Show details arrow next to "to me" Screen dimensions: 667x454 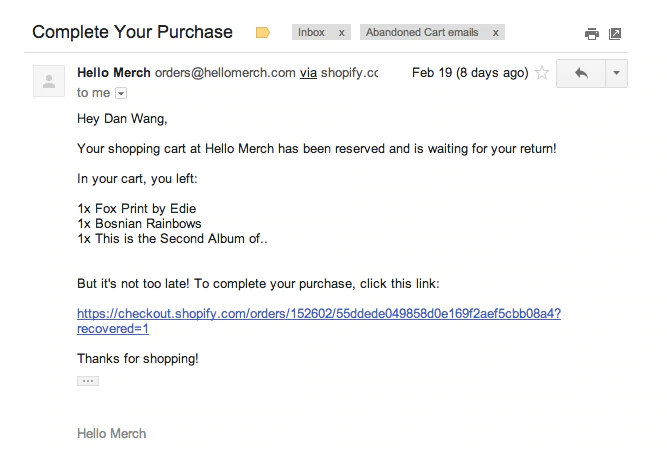[x=122, y=93]
